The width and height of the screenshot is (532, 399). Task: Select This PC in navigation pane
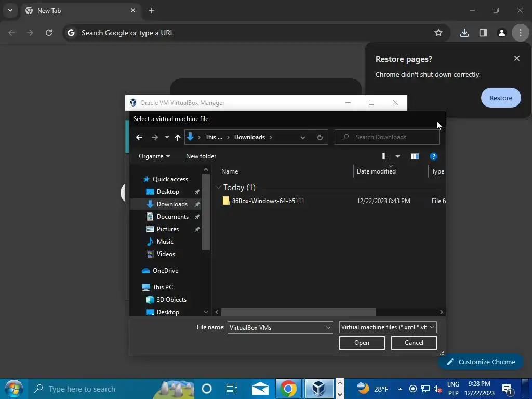coord(163,287)
